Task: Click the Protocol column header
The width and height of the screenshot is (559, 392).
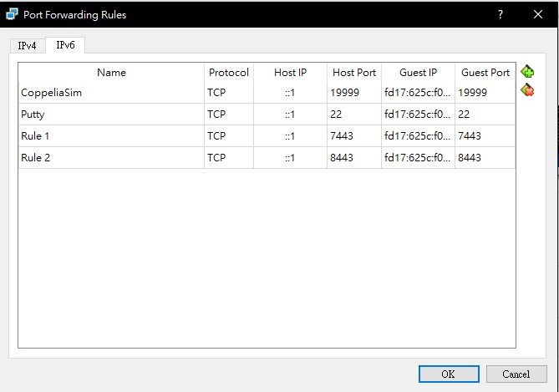Action: (228, 73)
